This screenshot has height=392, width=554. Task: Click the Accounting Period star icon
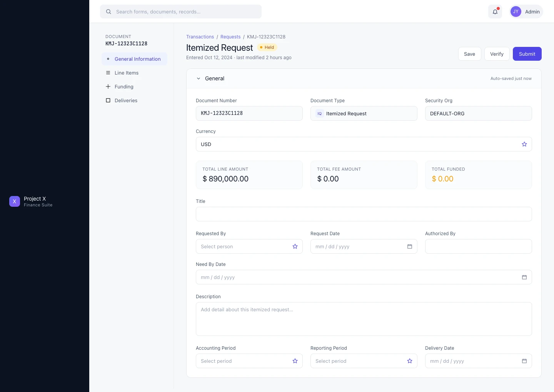click(x=295, y=361)
